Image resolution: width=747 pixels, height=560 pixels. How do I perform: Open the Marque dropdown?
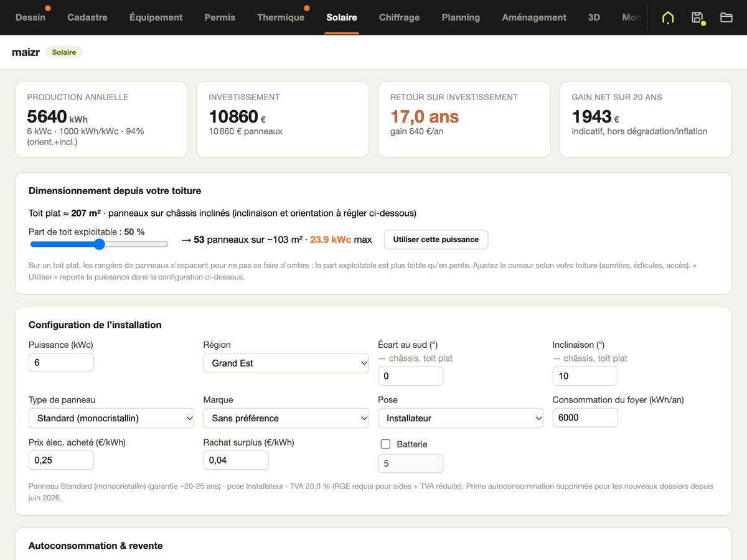(x=286, y=418)
